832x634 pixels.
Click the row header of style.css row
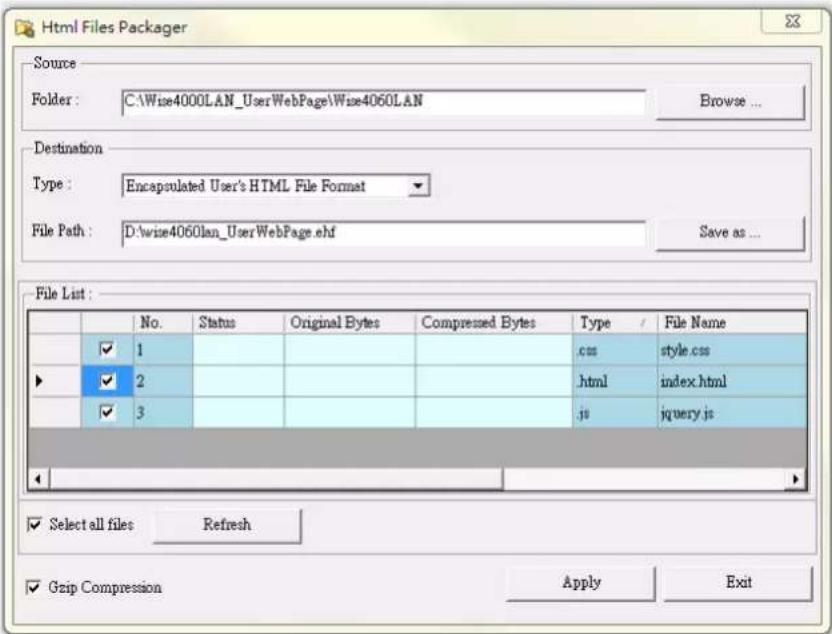point(55,350)
